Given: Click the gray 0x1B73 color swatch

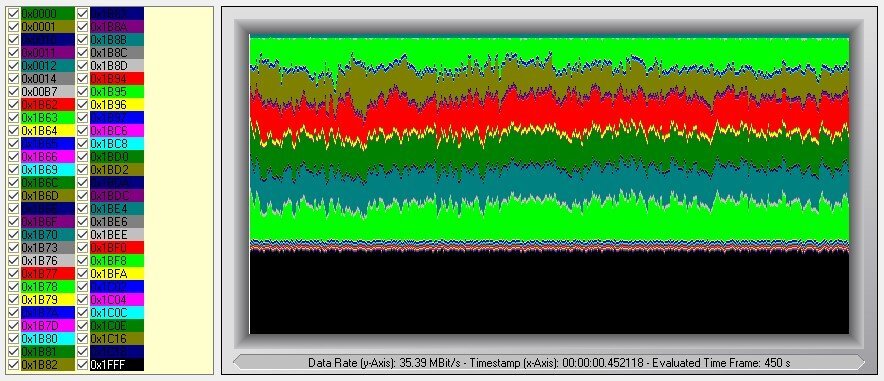Looking at the screenshot, I should (47, 247).
